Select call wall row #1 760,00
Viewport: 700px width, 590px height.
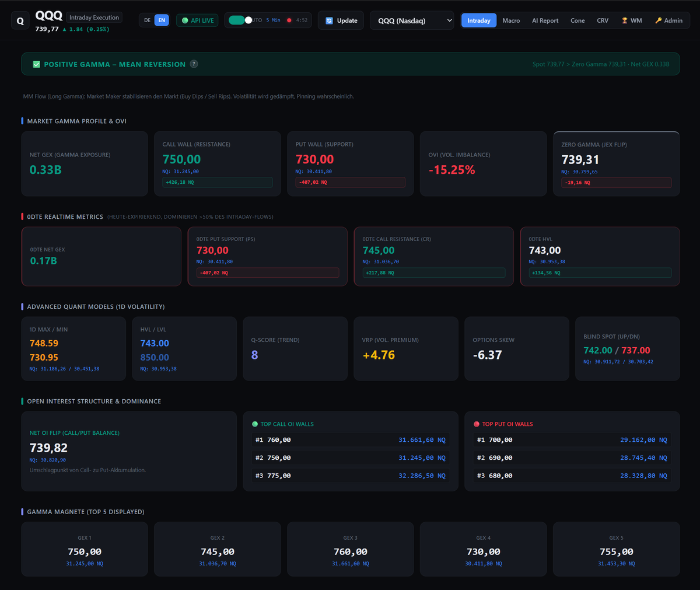pyautogui.click(x=350, y=440)
